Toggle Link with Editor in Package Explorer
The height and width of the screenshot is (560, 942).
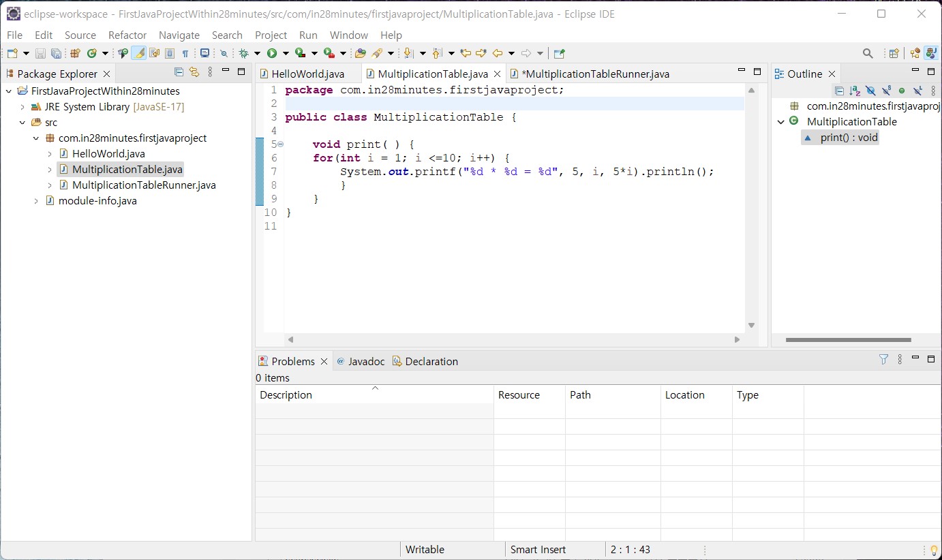[194, 72]
